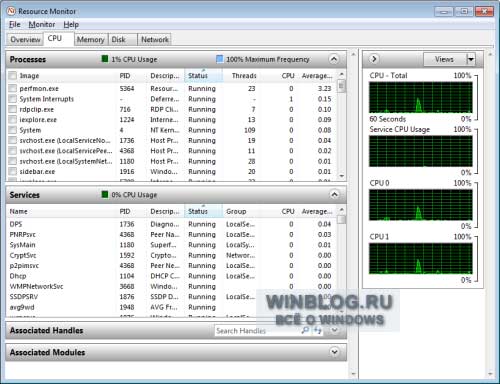Sort processes by the Image column header
The height and width of the screenshot is (384, 500).
pyautogui.click(x=29, y=76)
